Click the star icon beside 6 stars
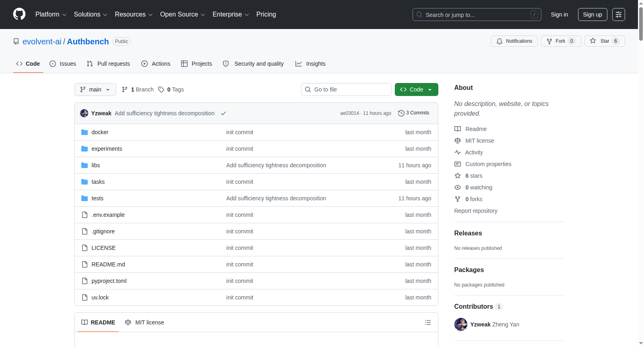Image resolution: width=644 pixels, height=347 pixels. click(x=458, y=176)
